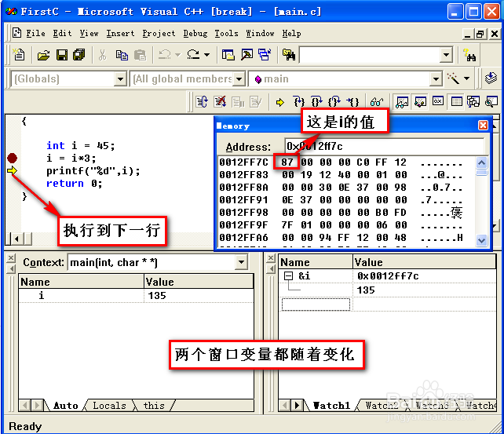
Task: Click the Save All icon
Action: 79,55
